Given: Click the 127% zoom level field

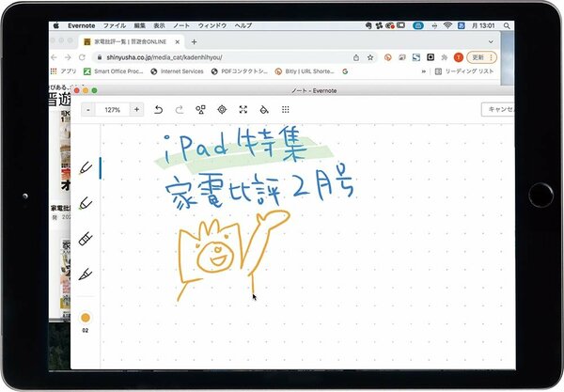Looking at the screenshot, I should click(113, 110).
